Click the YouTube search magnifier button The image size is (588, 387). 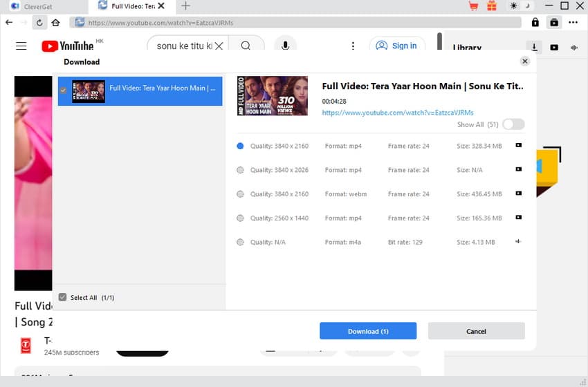[x=246, y=46]
